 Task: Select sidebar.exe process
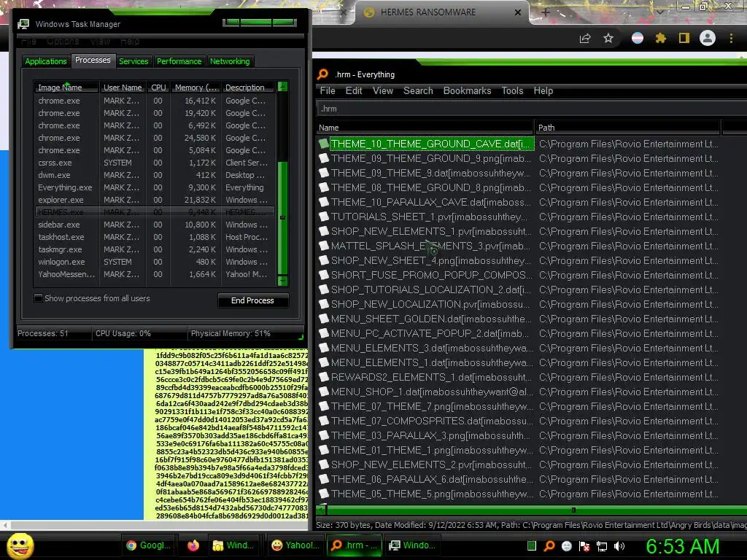155,225
